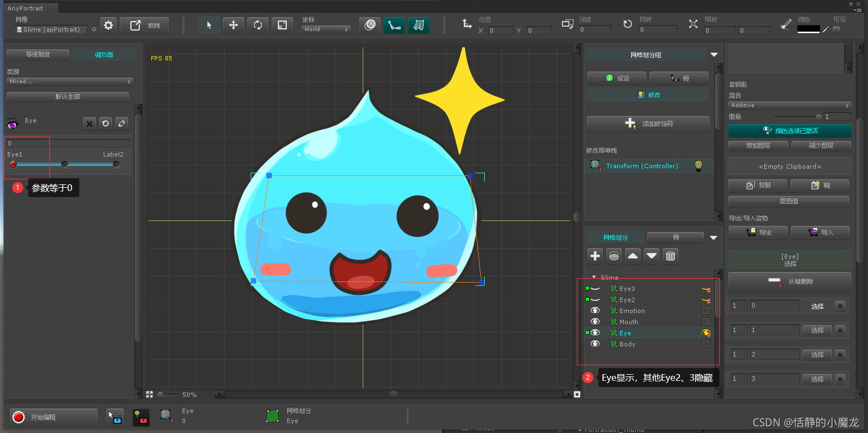Click the 导出 export pose button
868x433 pixels.
point(758,233)
